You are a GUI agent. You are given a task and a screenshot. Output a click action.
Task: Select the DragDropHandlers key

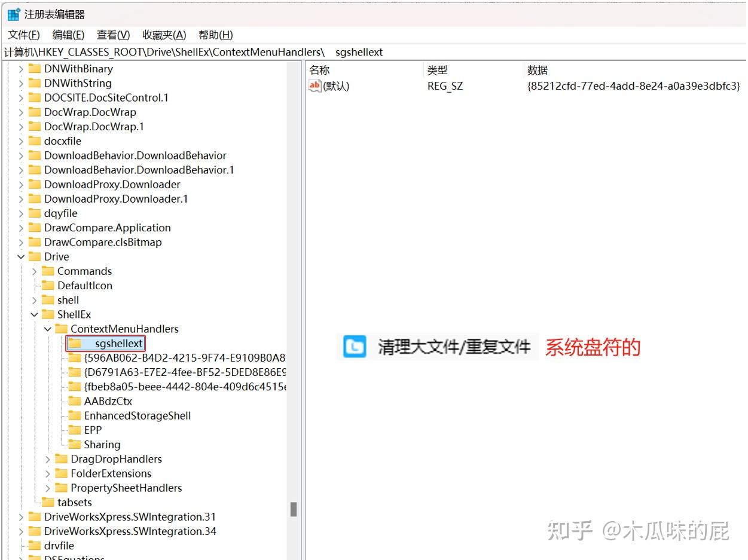click(x=117, y=459)
